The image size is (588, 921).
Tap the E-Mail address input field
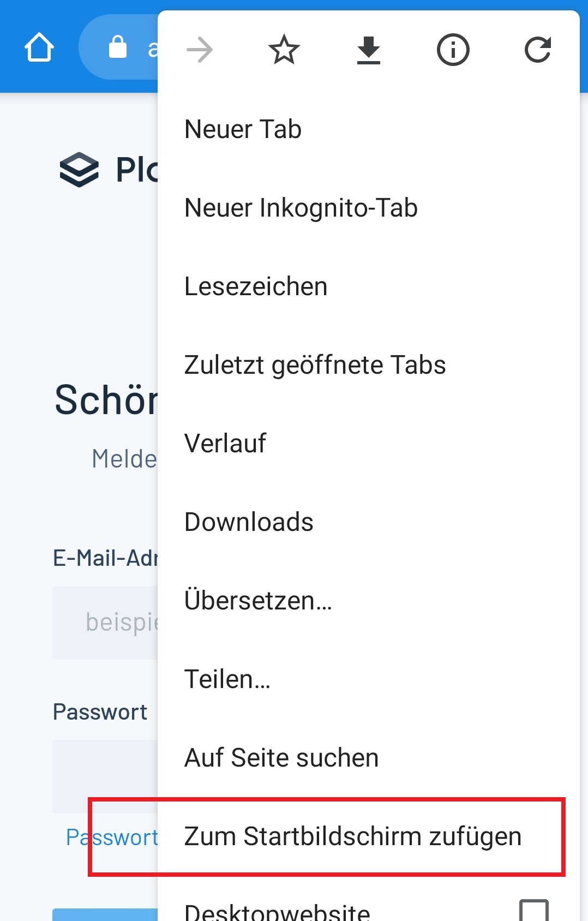(104, 623)
